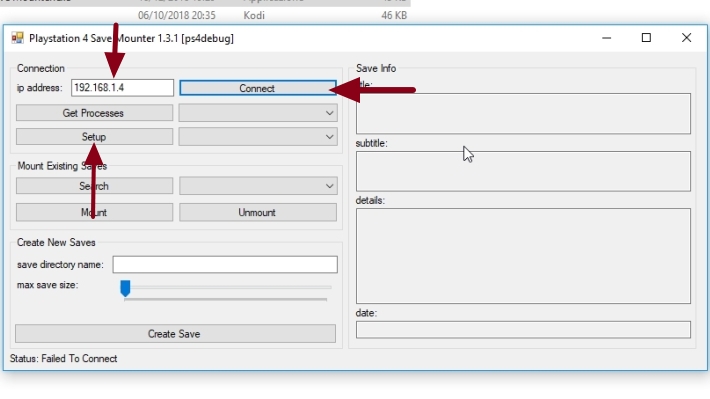
Task: Focus the save directory name field
Action: click(225, 264)
